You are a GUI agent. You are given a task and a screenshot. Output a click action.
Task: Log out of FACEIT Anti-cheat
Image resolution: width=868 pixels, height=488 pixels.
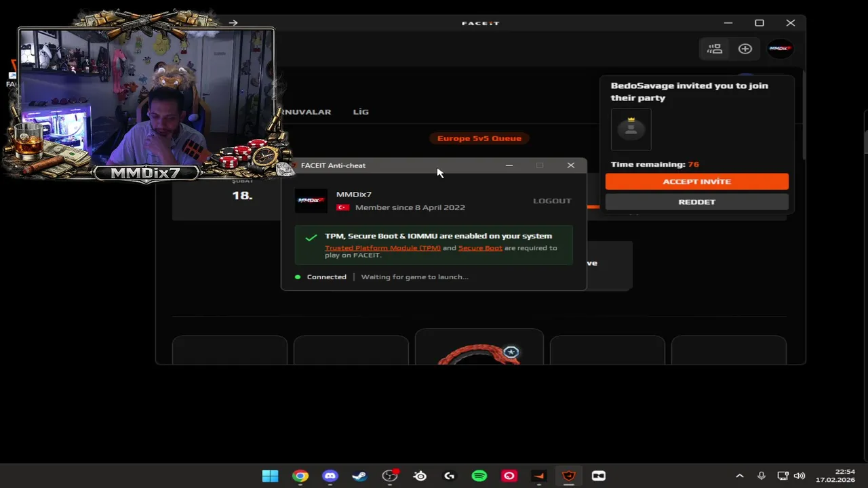tap(552, 201)
